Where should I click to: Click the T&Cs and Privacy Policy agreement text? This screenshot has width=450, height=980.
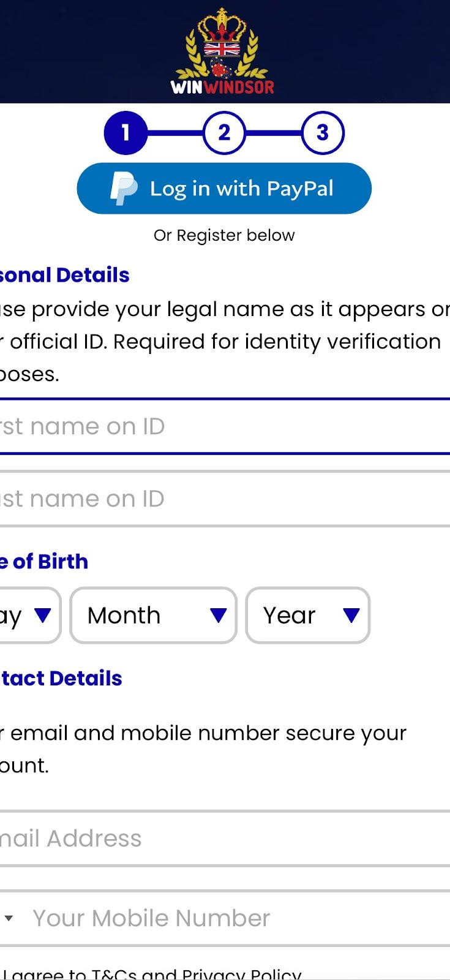click(153, 974)
